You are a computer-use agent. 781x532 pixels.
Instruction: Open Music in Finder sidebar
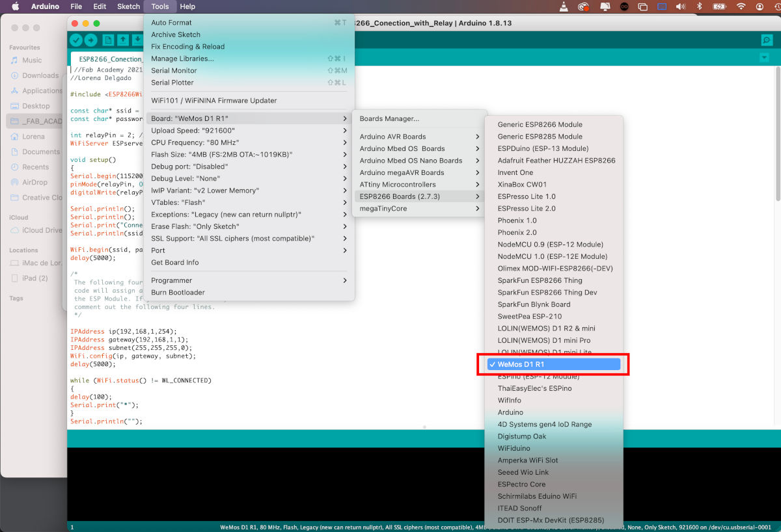pos(32,60)
